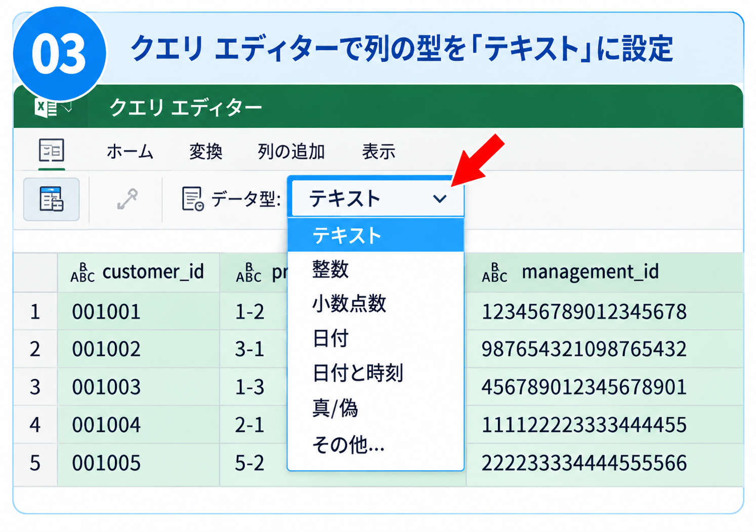
Task: Select row number 4 header
Action: click(x=35, y=425)
